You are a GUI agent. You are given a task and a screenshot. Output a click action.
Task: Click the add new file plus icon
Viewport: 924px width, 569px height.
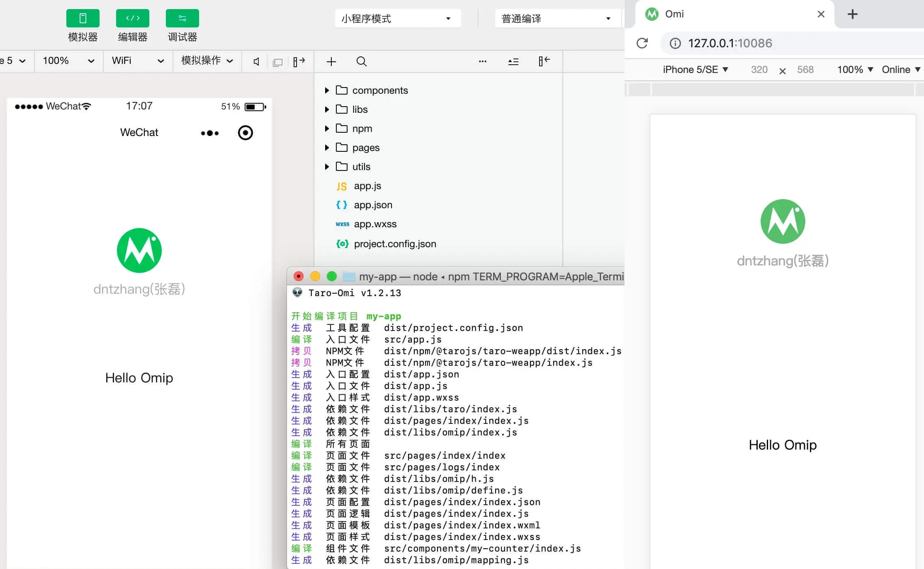(x=331, y=62)
